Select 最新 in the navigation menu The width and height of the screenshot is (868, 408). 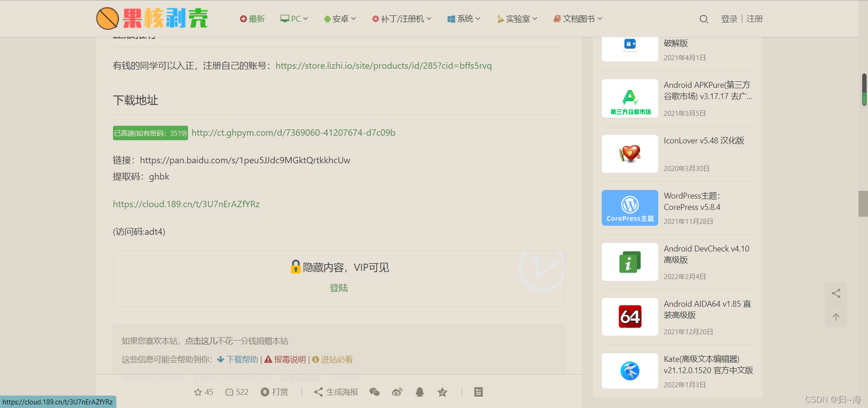point(252,19)
